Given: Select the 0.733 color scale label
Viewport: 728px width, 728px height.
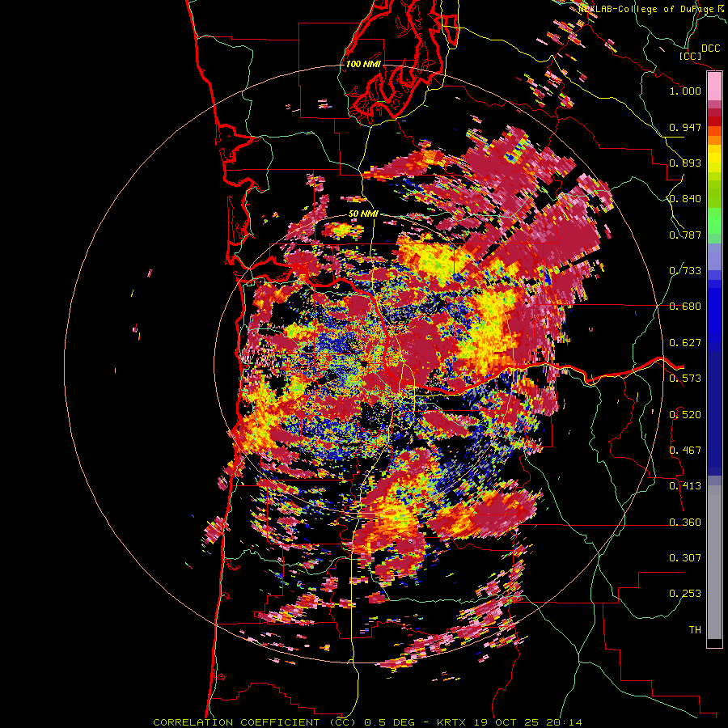Looking at the screenshot, I should 685,271.
